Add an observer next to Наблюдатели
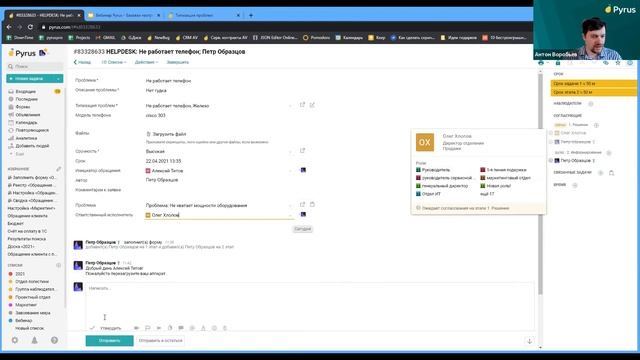 pyautogui.click(x=591, y=104)
